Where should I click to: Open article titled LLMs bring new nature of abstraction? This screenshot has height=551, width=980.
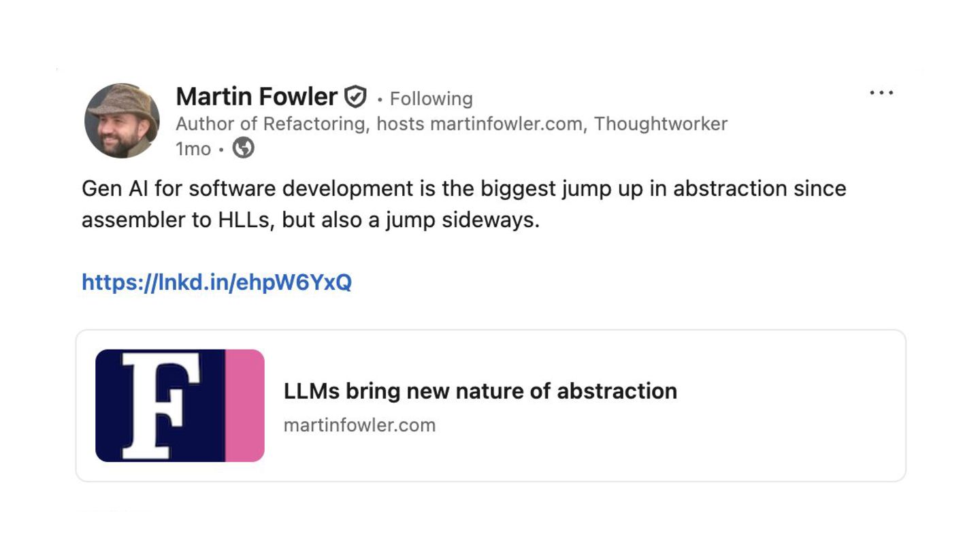coord(480,391)
